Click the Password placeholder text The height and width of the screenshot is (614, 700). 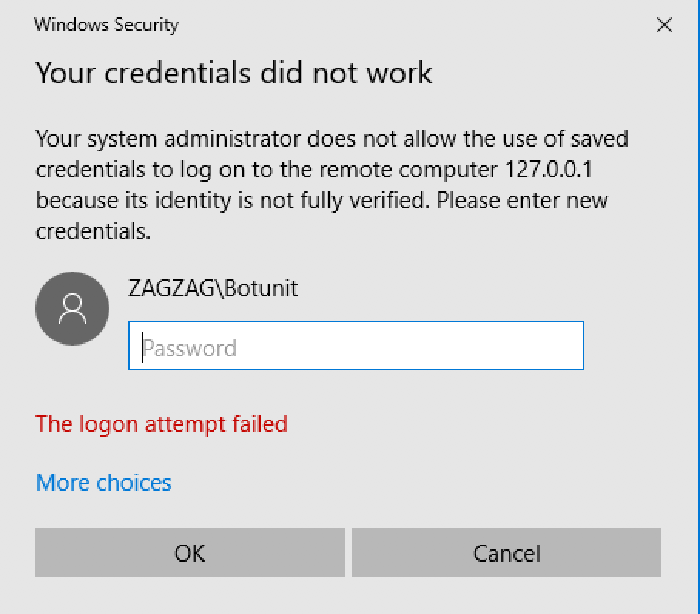[x=190, y=349]
